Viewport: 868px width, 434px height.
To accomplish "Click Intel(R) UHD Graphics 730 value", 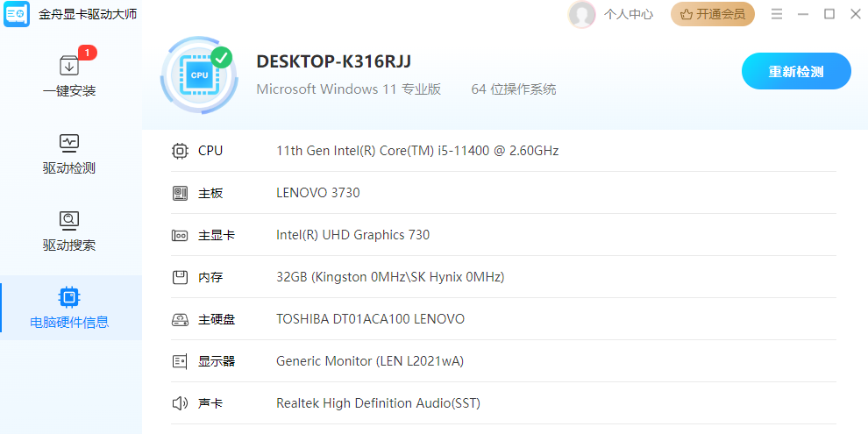I will (x=352, y=235).
